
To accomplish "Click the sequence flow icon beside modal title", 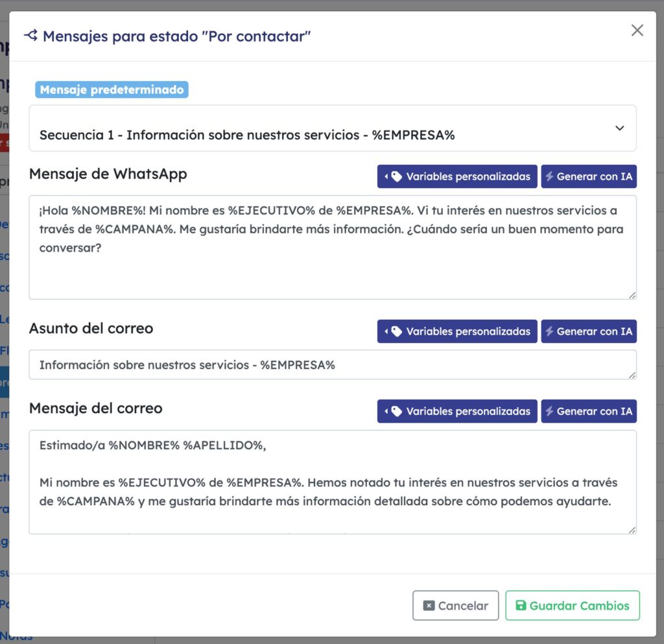I will (x=31, y=36).
